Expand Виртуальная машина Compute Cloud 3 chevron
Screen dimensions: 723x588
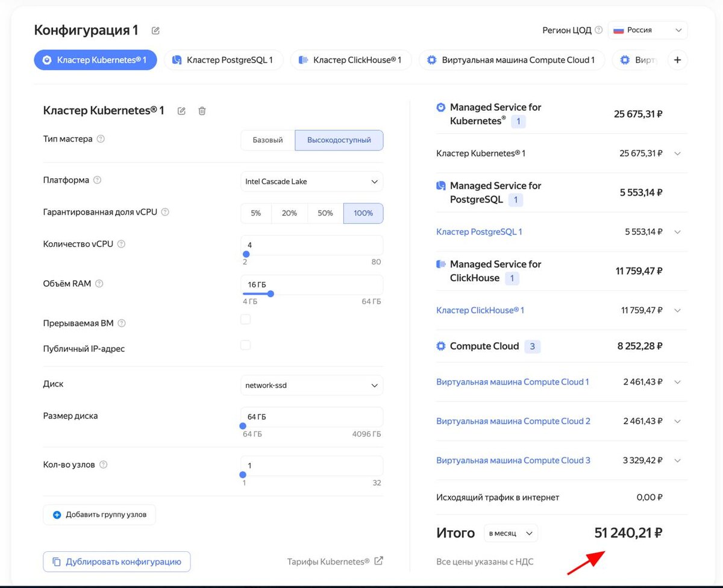pyautogui.click(x=677, y=460)
